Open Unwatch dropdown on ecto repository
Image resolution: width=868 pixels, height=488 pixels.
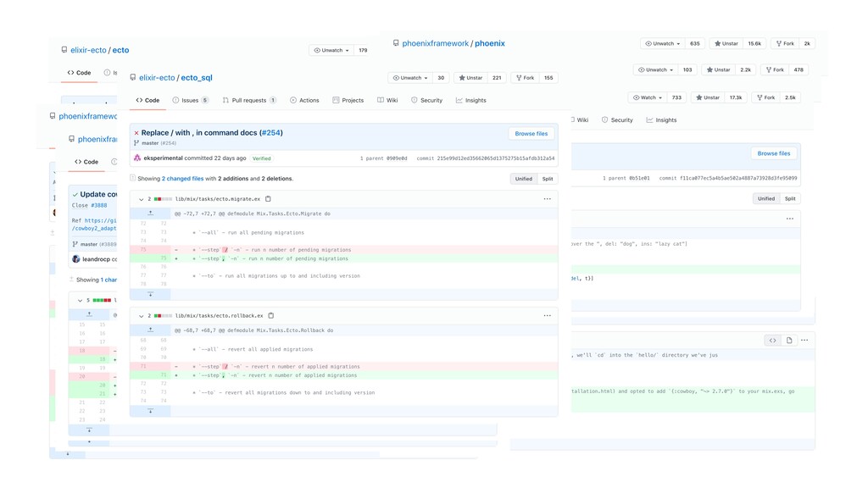(331, 50)
